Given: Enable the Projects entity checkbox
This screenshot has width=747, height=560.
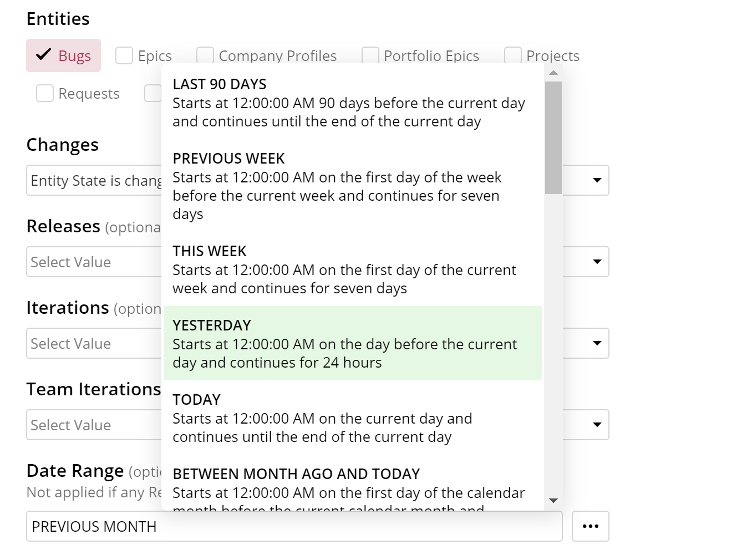Looking at the screenshot, I should 513,56.
